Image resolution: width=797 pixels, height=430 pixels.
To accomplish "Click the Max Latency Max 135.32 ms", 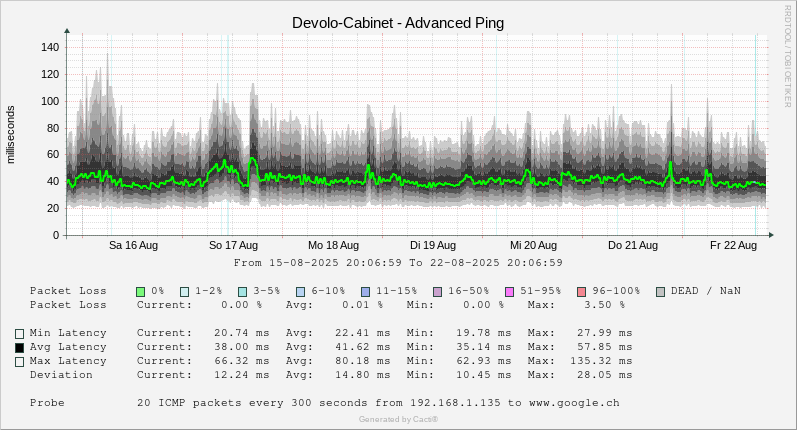I will tap(601, 361).
